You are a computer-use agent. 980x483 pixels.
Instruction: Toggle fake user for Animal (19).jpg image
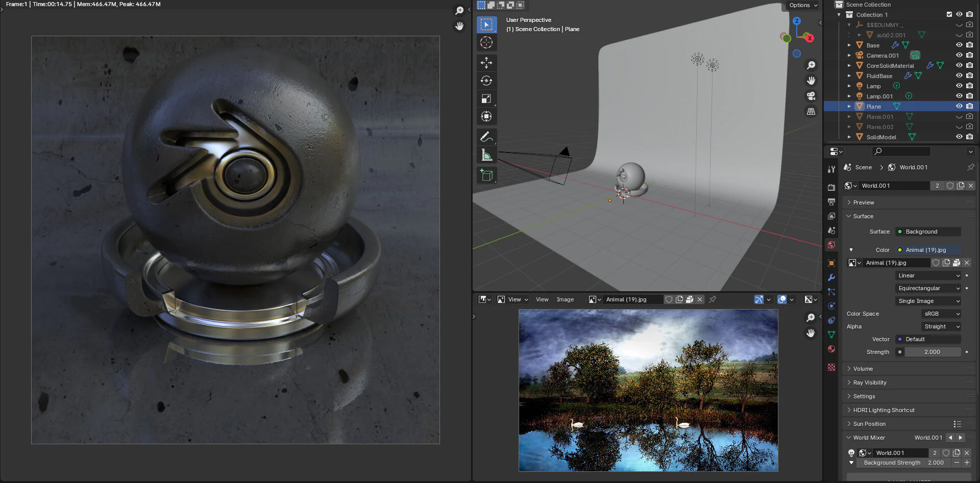pos(936,263)
